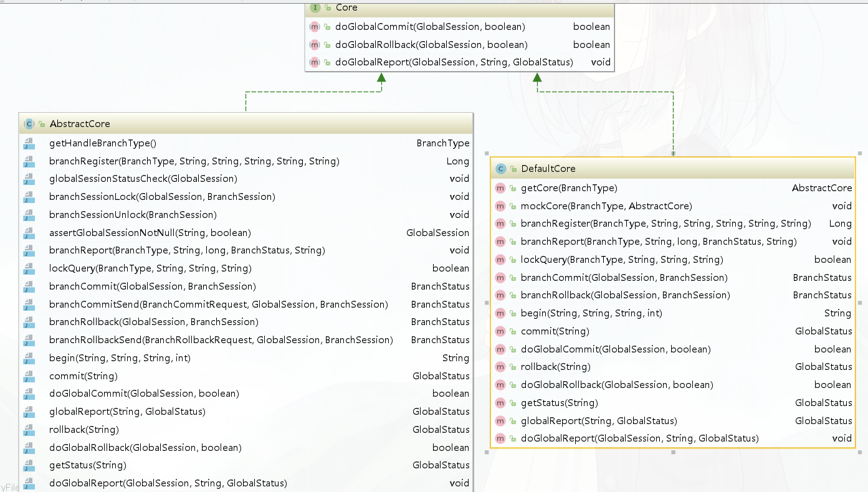Click the class icon beside DefaultCore

tap(500, 169)
